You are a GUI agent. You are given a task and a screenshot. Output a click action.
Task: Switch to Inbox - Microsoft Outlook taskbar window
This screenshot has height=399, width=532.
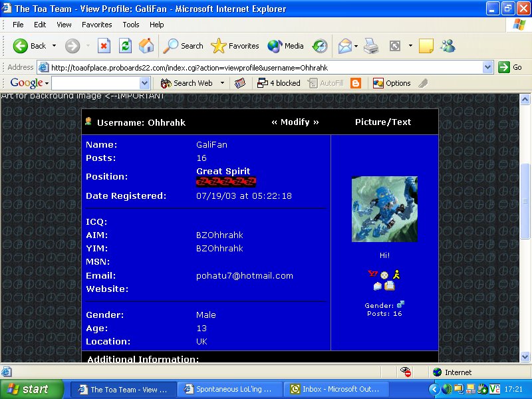(336, 390)
